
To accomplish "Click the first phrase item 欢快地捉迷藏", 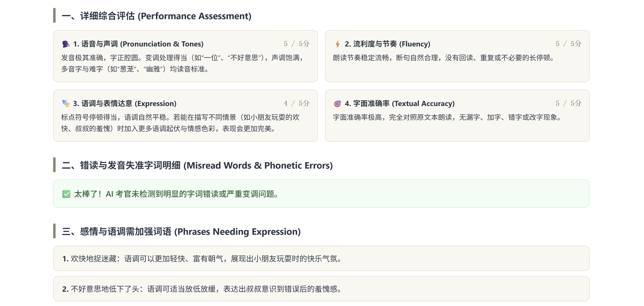I will (x=321, y=258).
